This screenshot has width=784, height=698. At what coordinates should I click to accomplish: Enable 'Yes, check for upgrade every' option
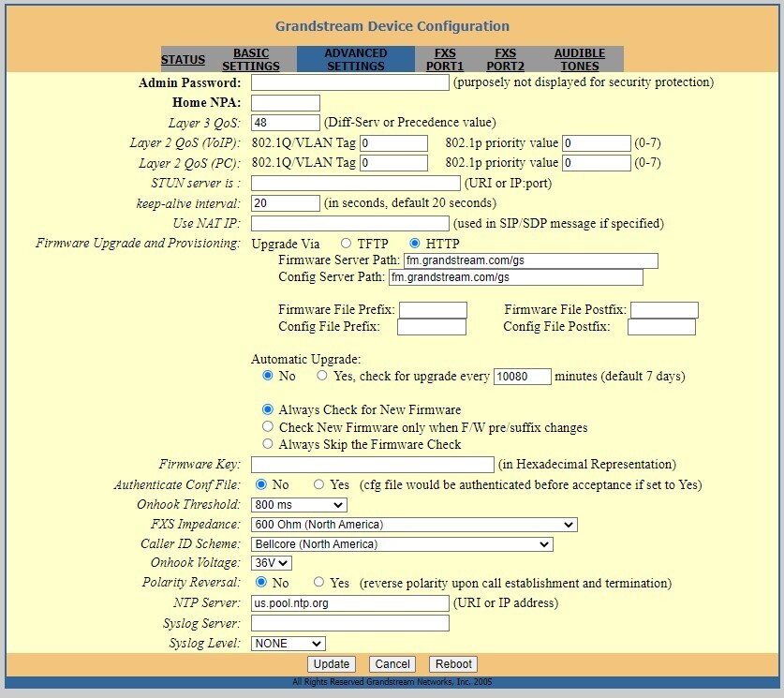322,376
